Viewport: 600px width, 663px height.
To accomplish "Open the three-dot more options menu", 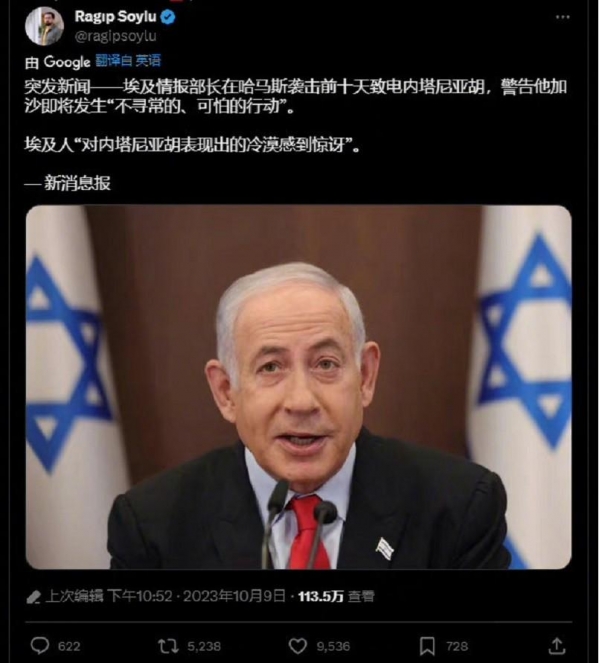I will (562, 17).
